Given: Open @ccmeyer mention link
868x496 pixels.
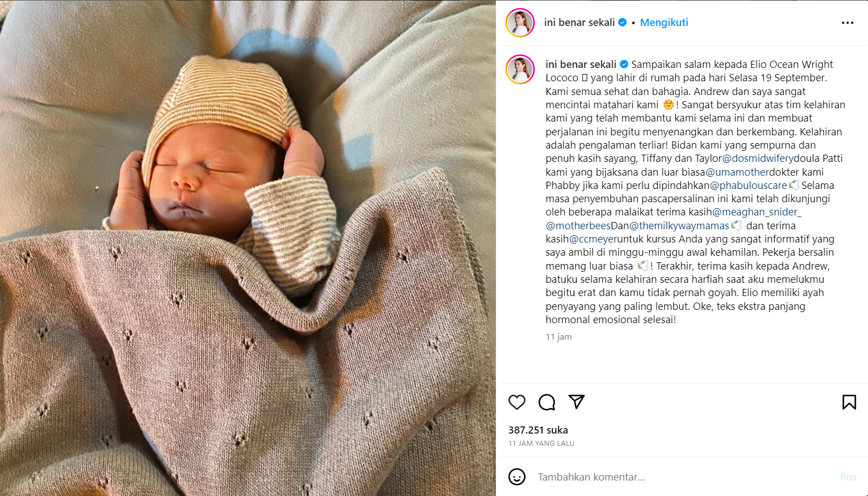Looking at the screenshot, I should 593,239.
